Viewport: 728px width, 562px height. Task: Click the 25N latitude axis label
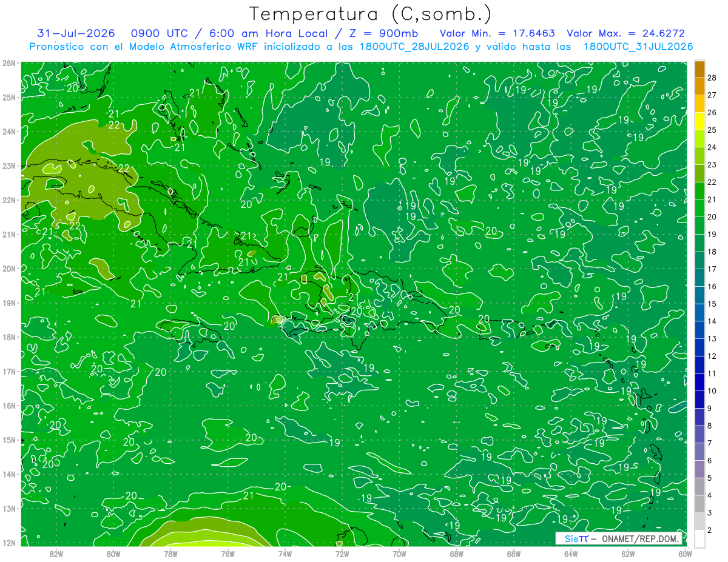pos(8,98)
